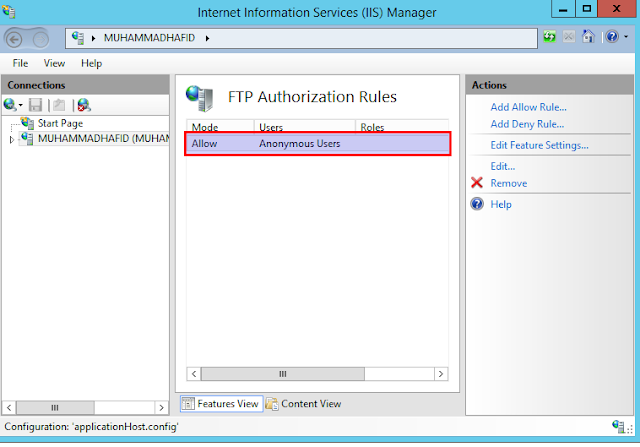The width and height of the screenshot is (640, 447).
Task: Select MUHAMMADHAFID in the address breadcrumb
Action: (149, 38)
